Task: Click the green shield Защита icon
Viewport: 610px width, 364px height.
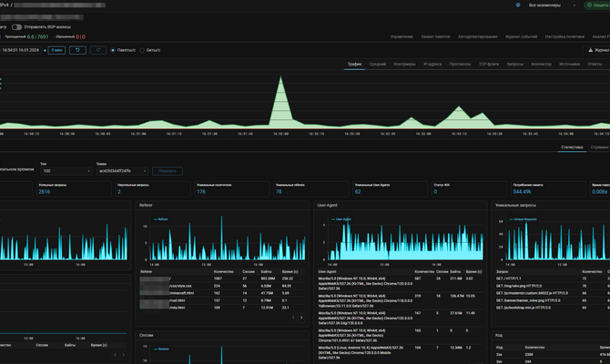Action: tap(589, 5)
